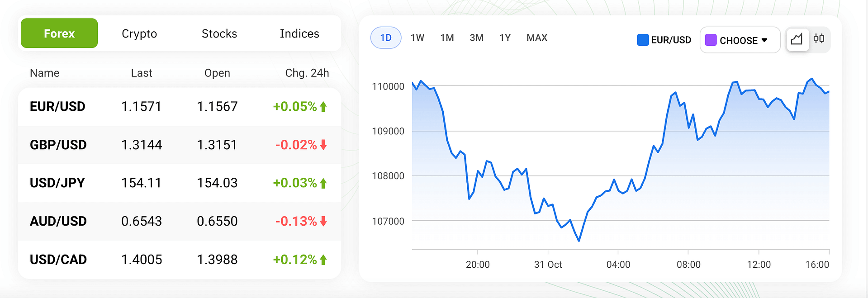The image size is (868, 298).
Task: Click the Chg. 24h column header
Action: (x=307, y=73)
